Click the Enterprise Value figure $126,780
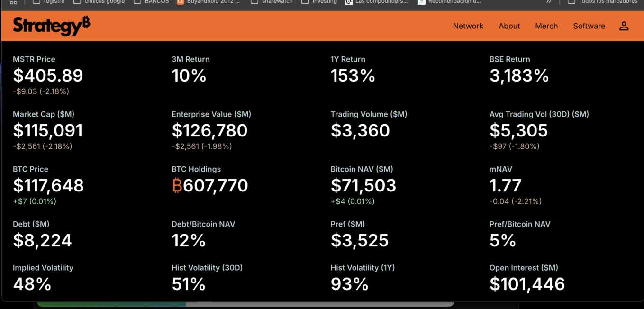This screenshot has height=309, width=644. click(209, 130)
